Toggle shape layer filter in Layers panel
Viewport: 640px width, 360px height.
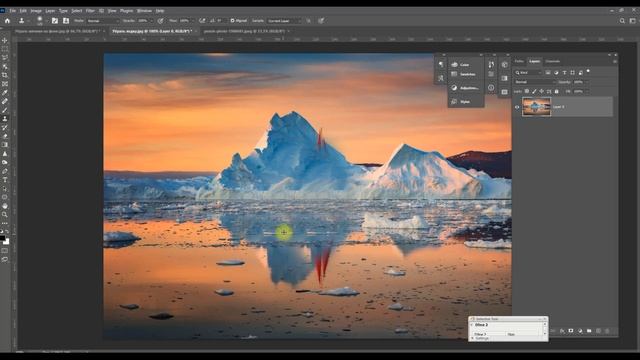[572, 73]
